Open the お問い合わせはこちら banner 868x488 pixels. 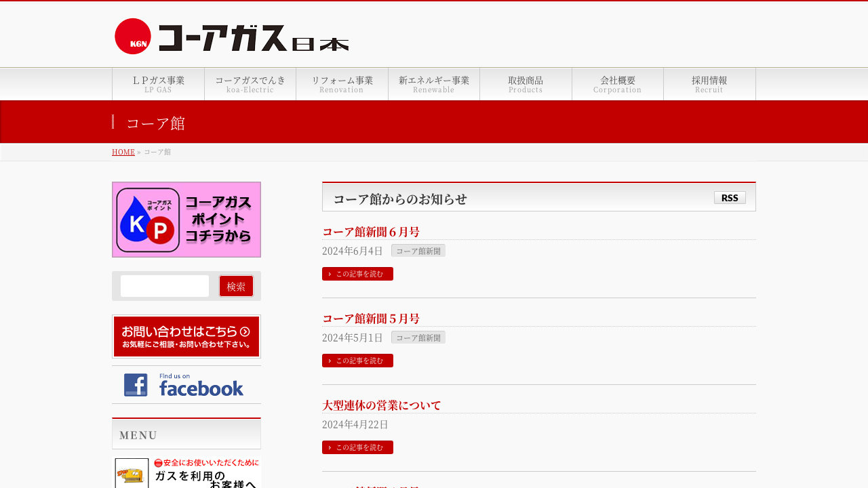(x=186, y=336)
